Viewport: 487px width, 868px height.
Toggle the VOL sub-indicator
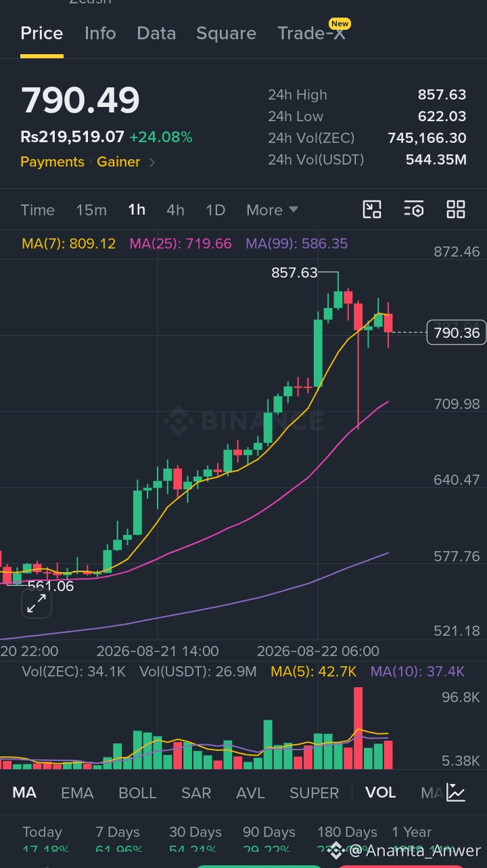[381, 792]
